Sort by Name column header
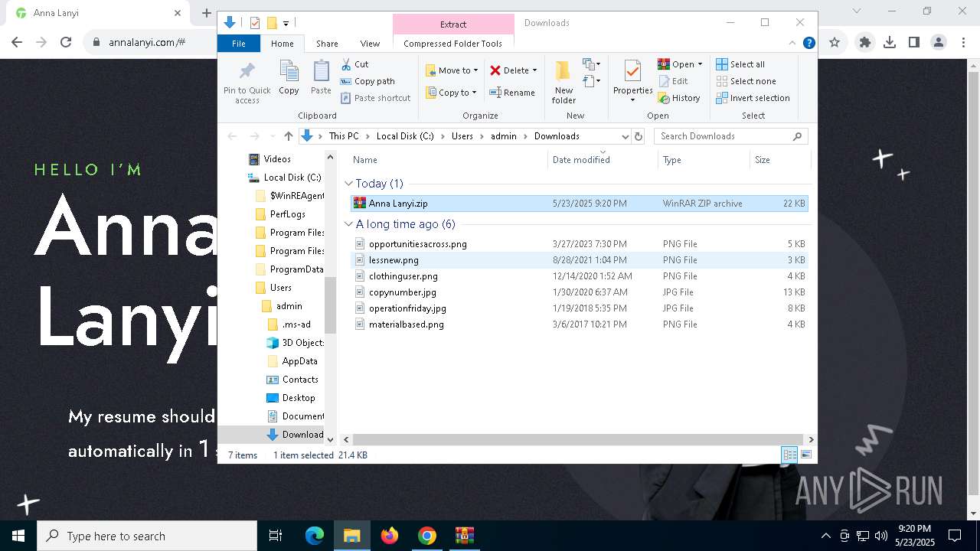 448,160
